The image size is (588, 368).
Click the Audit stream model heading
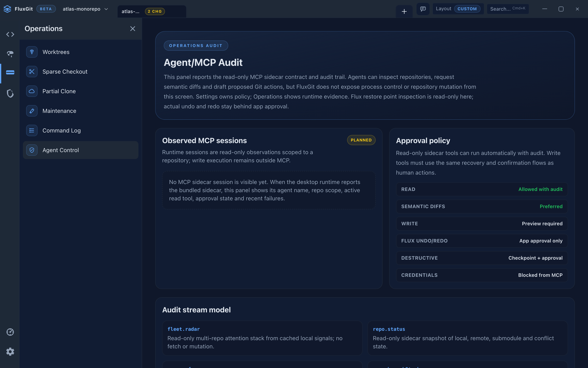(x=196, y=310)
